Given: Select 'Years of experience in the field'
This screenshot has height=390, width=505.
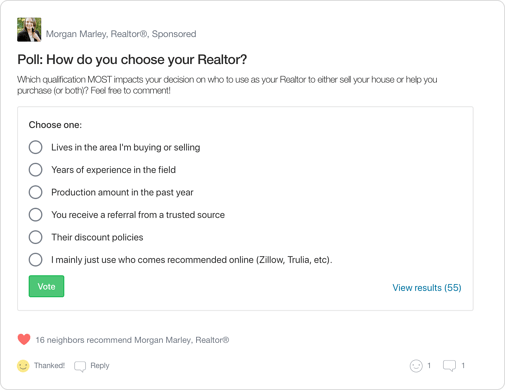Looking at the screenshot, I should tap(35, 170).
